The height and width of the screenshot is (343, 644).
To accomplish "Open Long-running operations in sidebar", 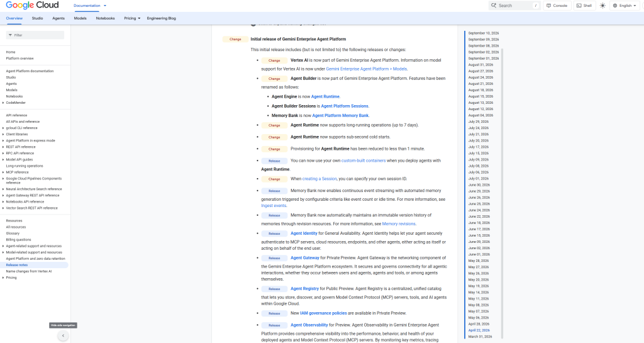I will pos(25,166).
